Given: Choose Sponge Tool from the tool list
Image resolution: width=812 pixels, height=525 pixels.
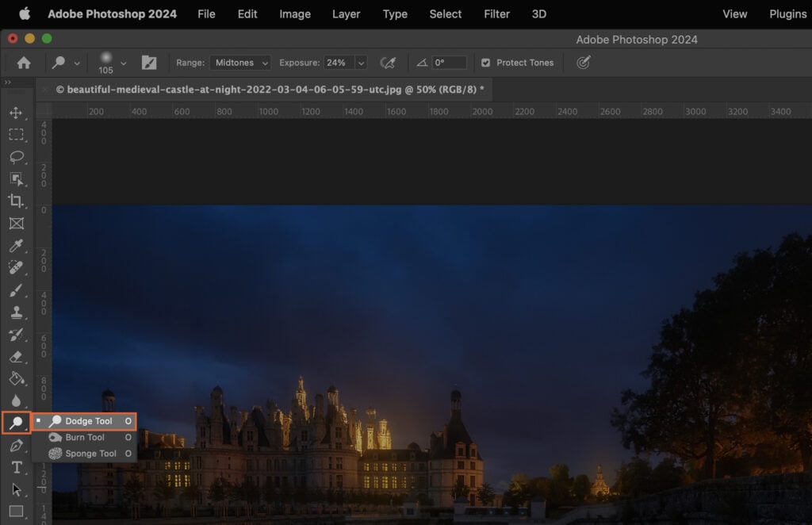Looking at the screenshot, I should pyautogui.click(x=86, y=453).
